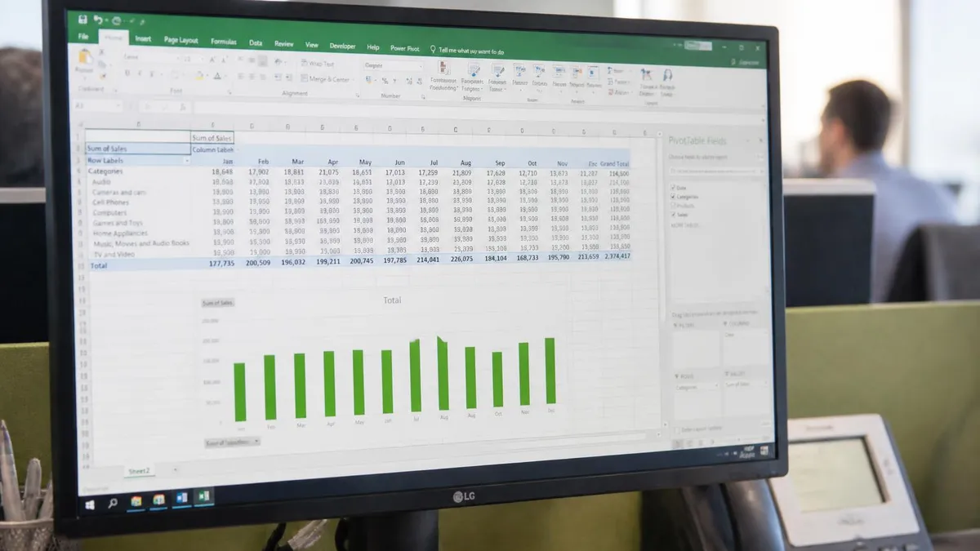Click the Increase Indent icon
980x551 pixels.
click(x=288, y=78)
